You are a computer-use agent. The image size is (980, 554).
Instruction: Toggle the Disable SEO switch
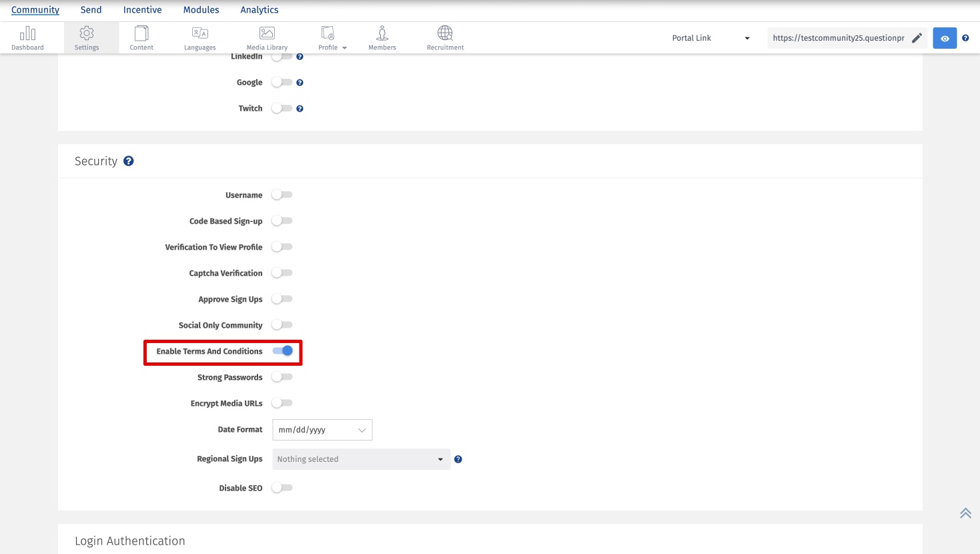pyautogui.click(x=282, y=488)
